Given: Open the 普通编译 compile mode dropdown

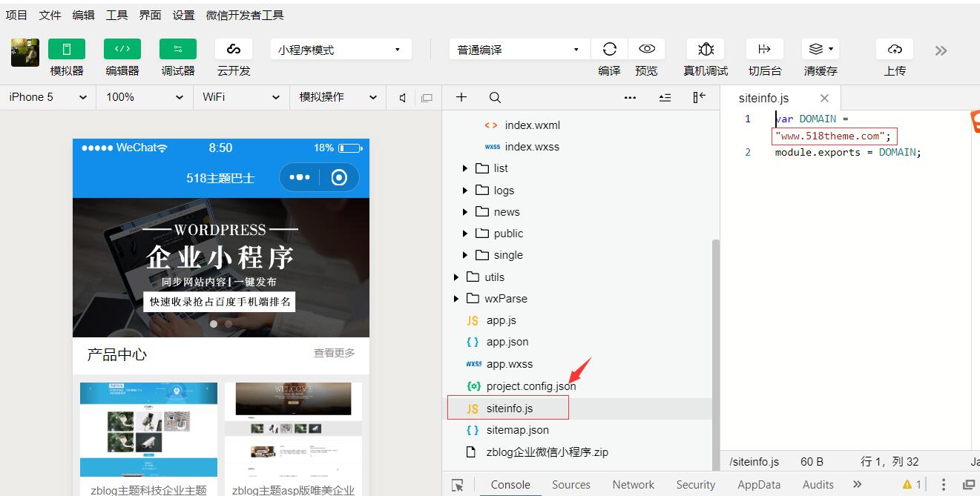Looking at the screenshot, I should pyautogui.click(x=519, y=50).
